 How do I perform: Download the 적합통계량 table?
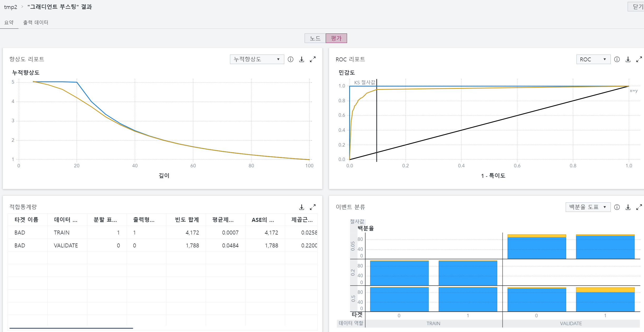point(301,207)
